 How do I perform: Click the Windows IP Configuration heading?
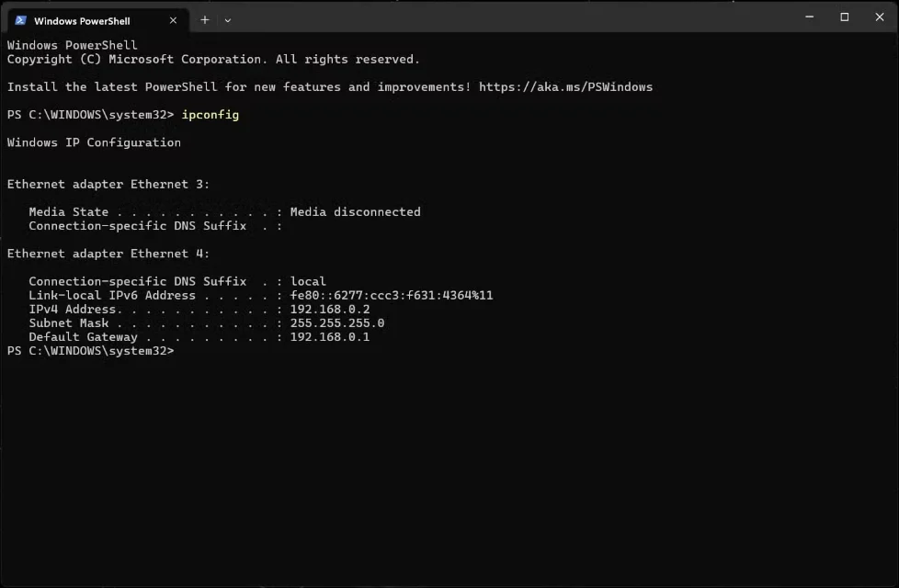pyautogui.click(x=94, y=142)
